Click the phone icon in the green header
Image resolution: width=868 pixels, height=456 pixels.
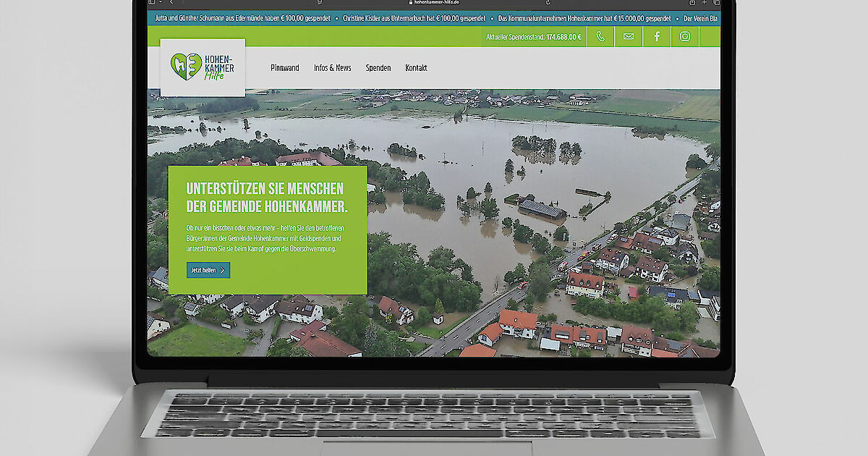coord(600,36)
